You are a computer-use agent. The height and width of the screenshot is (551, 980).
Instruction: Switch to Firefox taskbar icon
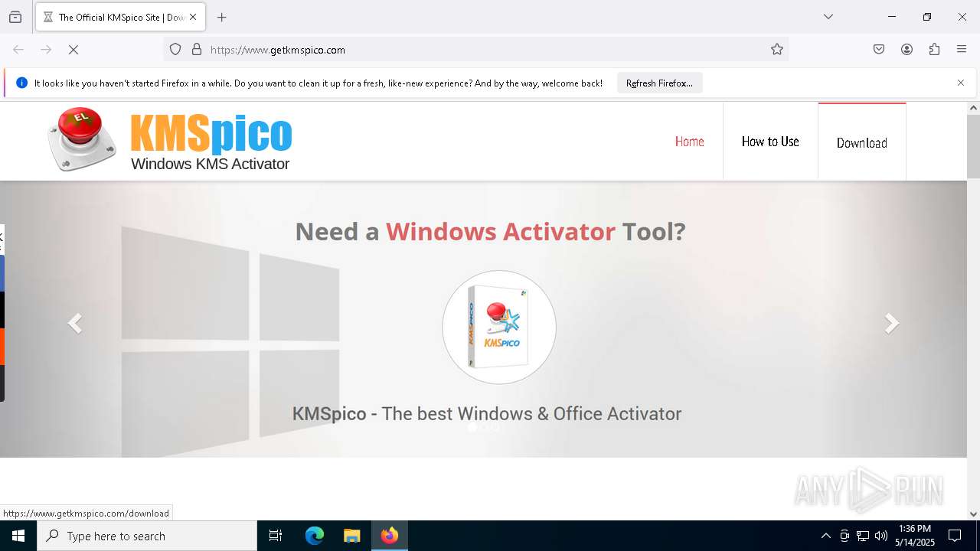390,536
